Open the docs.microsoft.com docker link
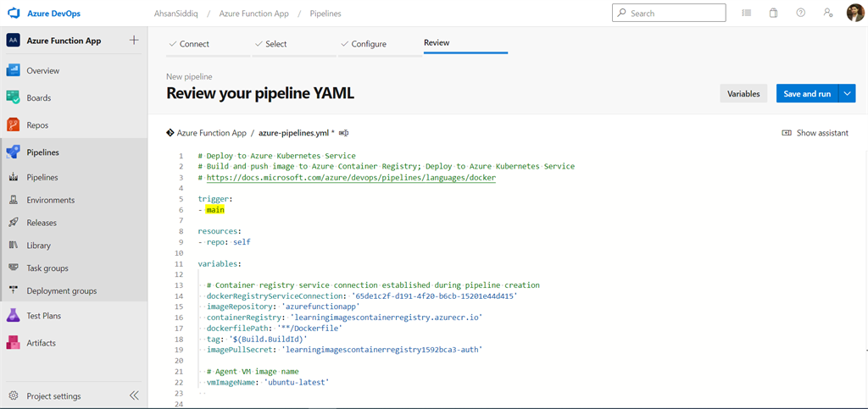Image resolution: width=868 pixels, height=409 pixels. (x=351, y=178)
